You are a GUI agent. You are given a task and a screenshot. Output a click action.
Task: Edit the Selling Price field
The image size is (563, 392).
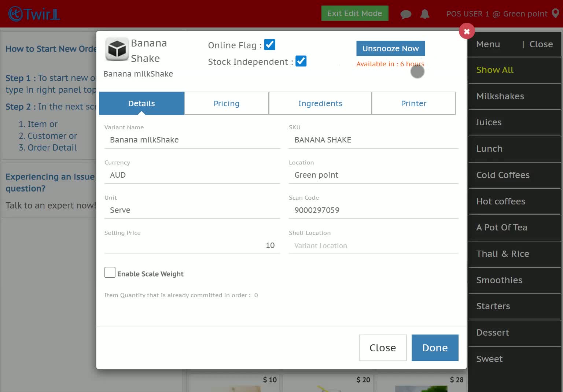[x=192, y=245]
